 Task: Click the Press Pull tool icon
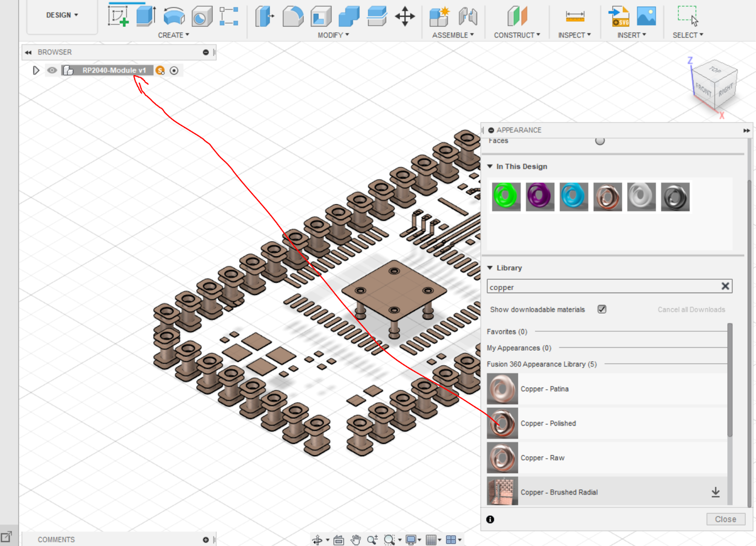265,16
